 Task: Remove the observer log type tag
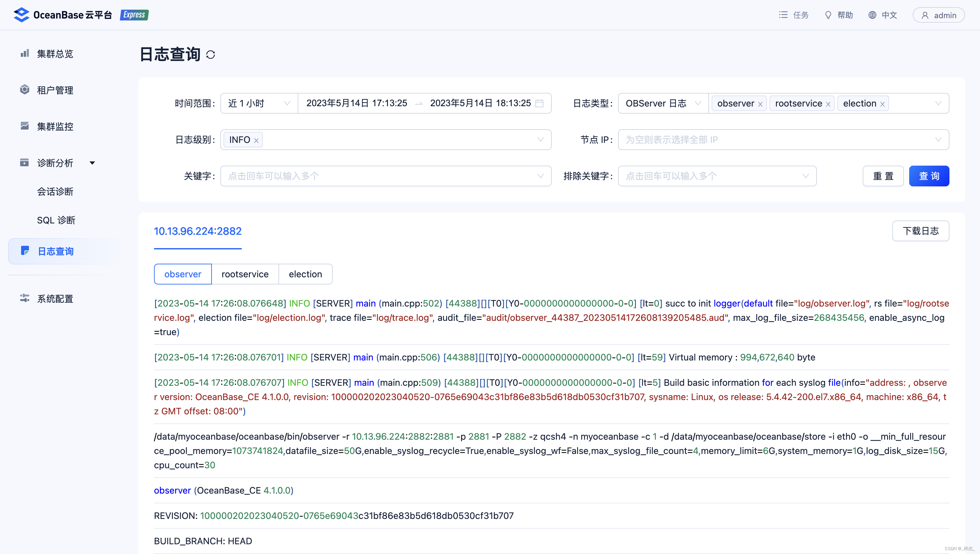coord(760,104)
